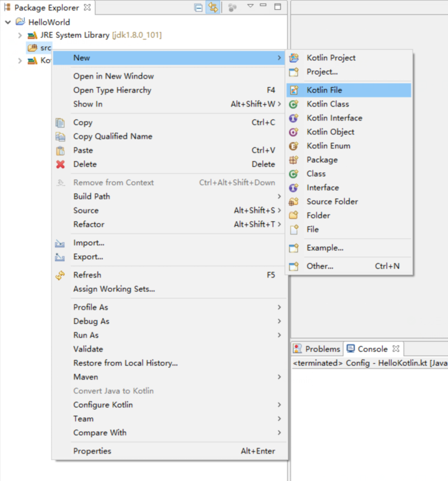Click the Kotlin Interface icon

(294, 118)
